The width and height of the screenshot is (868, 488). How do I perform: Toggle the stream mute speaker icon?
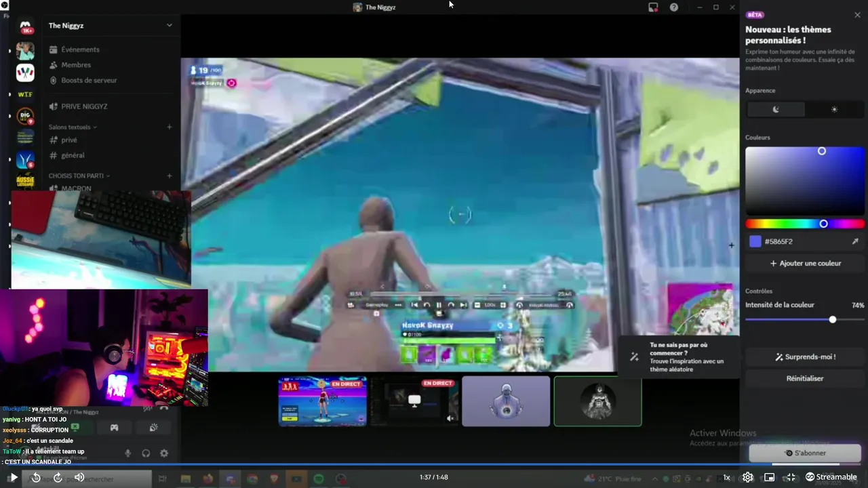point(450,418)
